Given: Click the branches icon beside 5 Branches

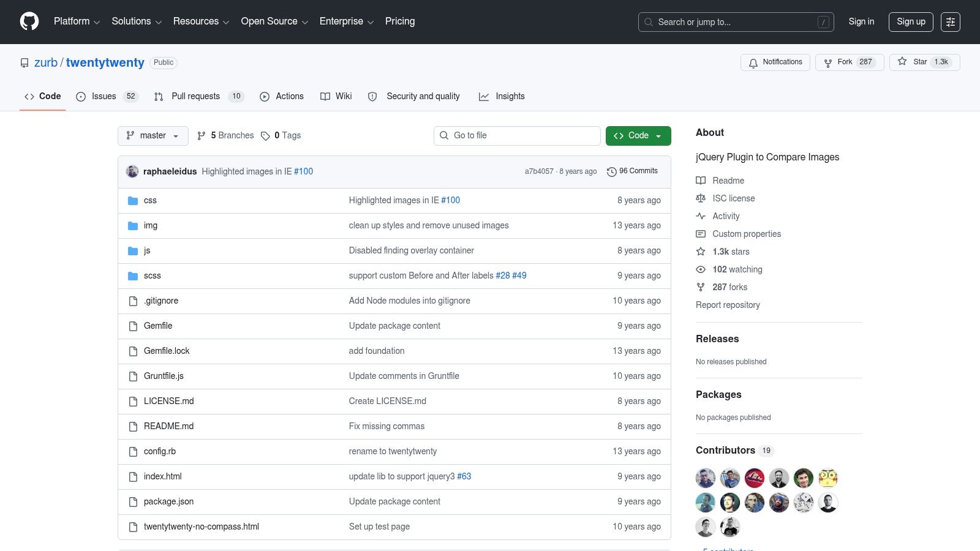Looking at the screenshot, I should click(x=202, y=136).
